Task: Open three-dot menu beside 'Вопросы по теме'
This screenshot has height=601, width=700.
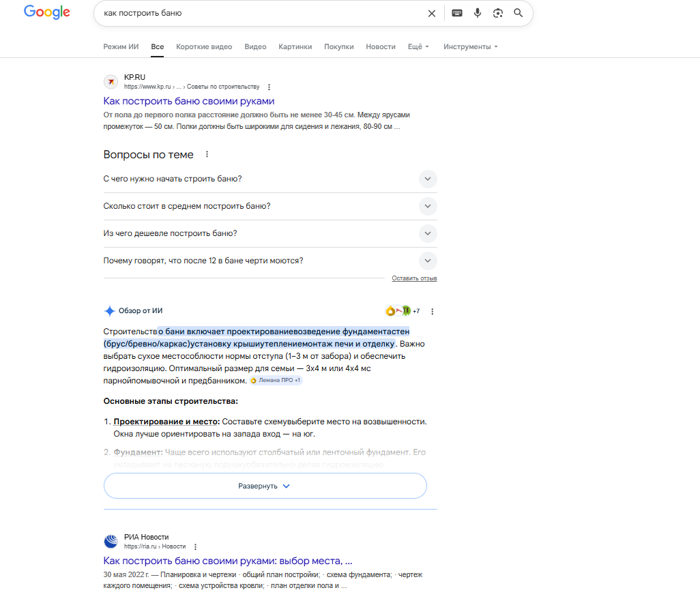Action: (x=207, y=155)
